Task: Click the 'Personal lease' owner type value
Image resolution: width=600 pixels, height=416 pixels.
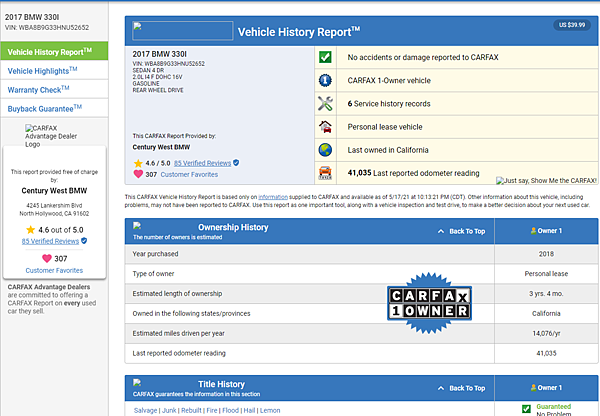Action: [x=546, y=274]
